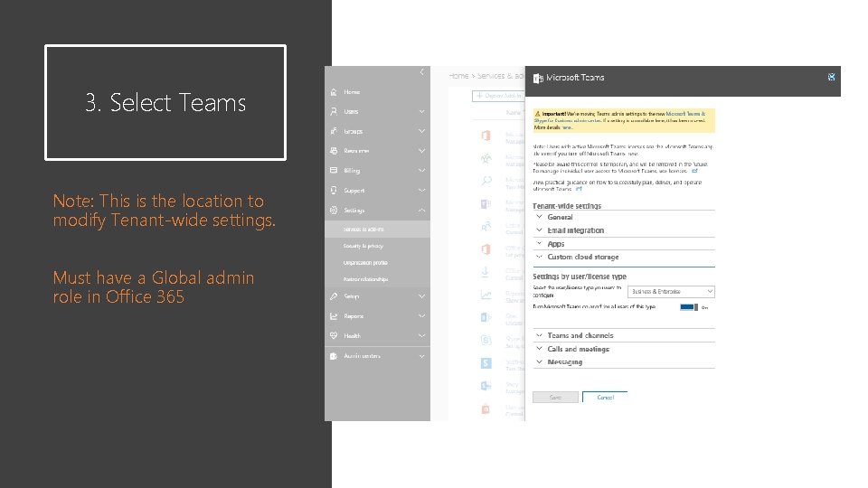Open external link icon after 'operate Microsoft Teams'
This screenshot has width=868, height=488.
(579, 189)
